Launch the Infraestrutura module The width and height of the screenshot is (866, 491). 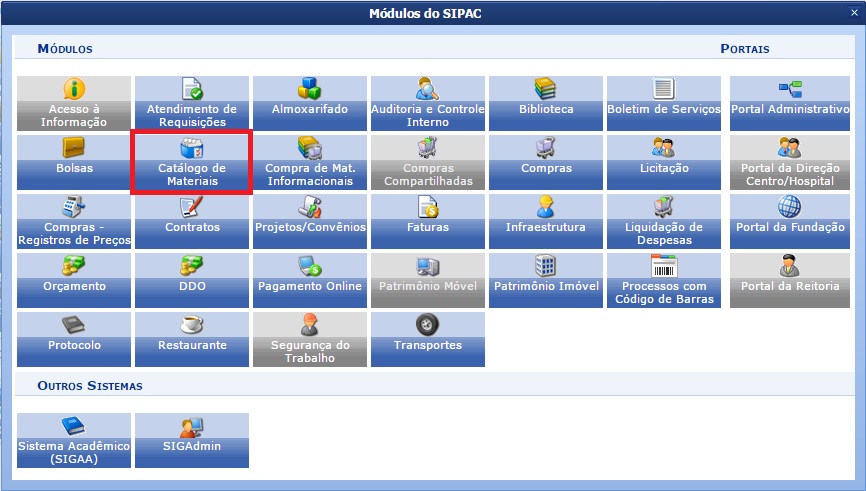[x=546, y=221]
